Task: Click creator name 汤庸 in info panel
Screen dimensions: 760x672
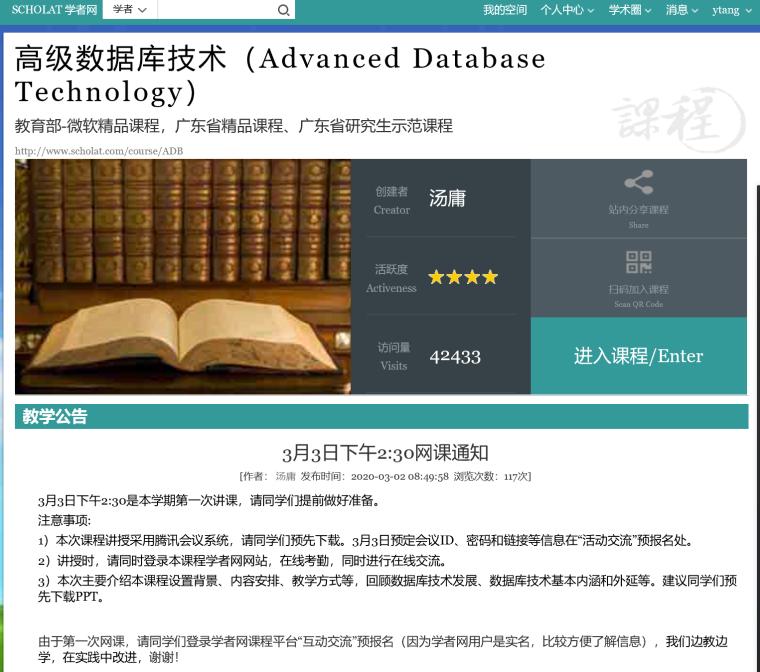Action: point(447,198)
